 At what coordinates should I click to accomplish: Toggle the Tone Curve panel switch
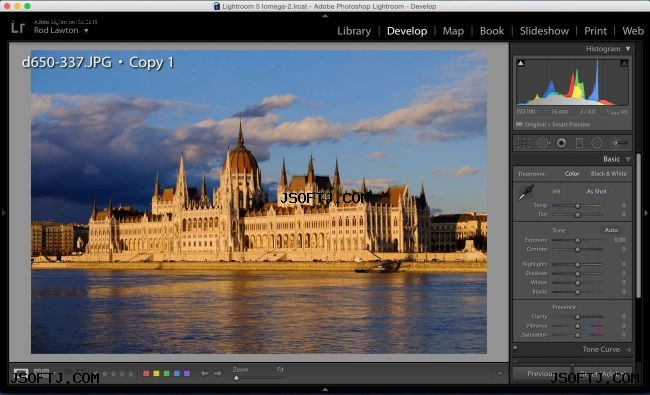pyautogui.click(x=515, y=348)
